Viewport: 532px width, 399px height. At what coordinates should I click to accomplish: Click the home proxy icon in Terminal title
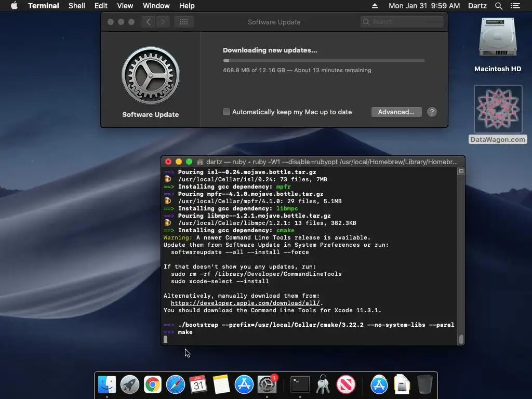[200, 162]
